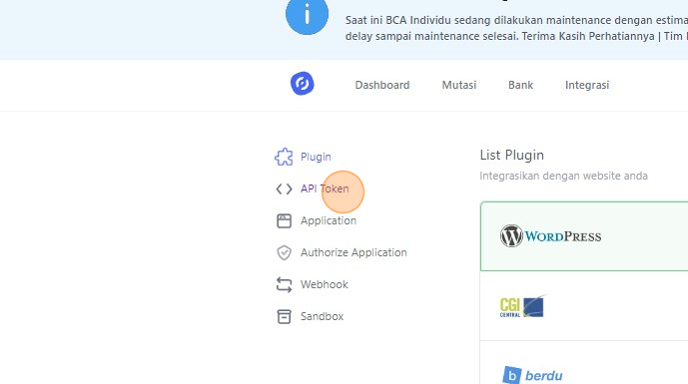The width and height of the screenshot is (688, 384).
Task: Click the Authorize Application shield icon
Action: (284, 253)
